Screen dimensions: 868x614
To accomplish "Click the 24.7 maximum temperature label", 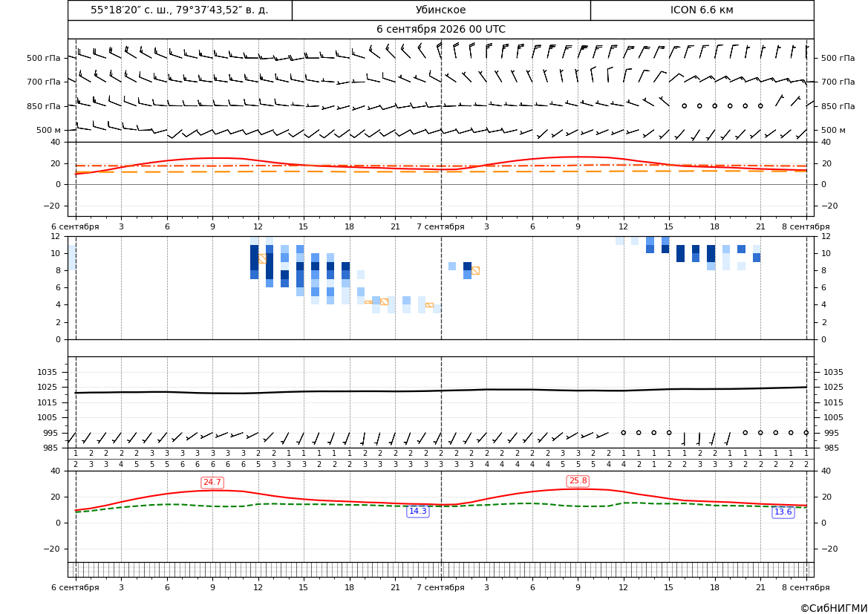I will pos(212,483).
